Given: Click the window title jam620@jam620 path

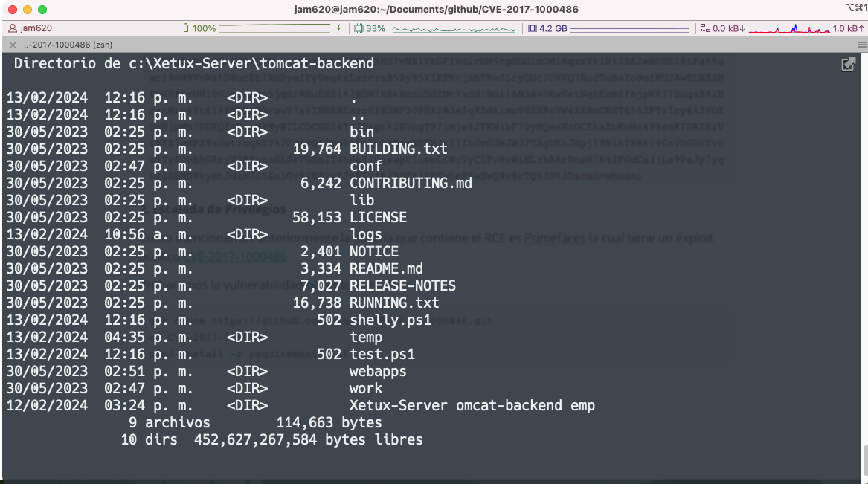Looking at the screenshot, I should coord(436,10).
